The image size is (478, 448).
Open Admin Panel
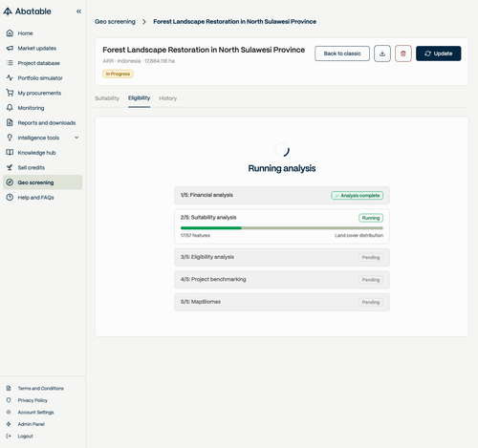coord(32,424)
